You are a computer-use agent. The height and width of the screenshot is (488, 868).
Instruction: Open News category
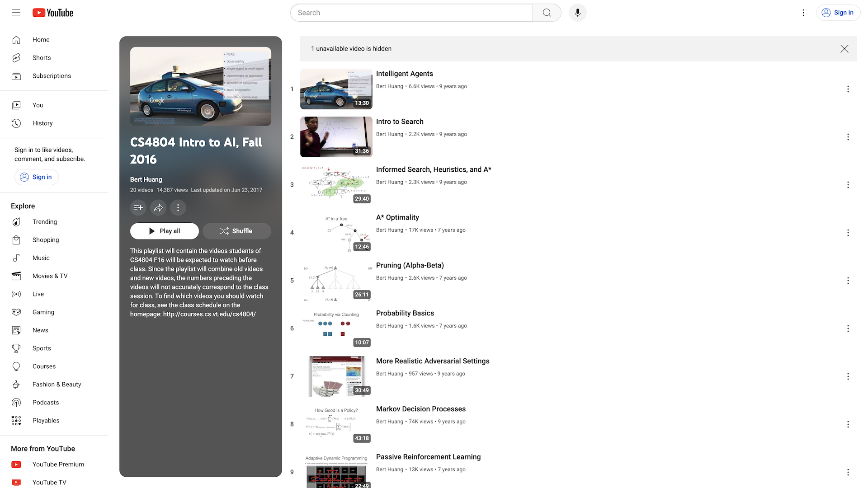[x=54, y=330]
